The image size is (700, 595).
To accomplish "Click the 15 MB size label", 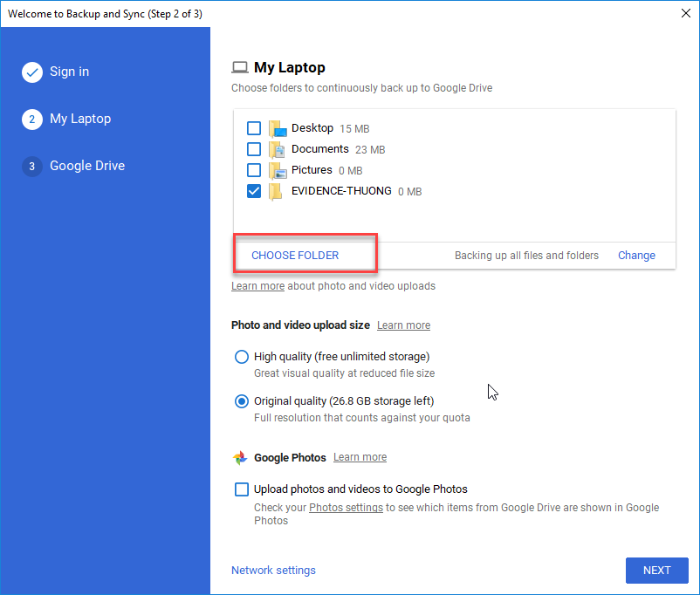I will point(354,128).
